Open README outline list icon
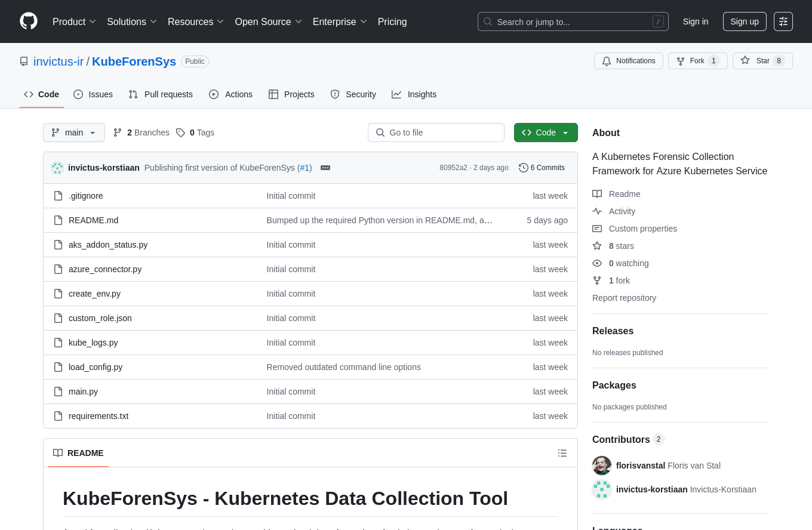Viewport: 812px width, 530px height. click(x=562, y=453)
